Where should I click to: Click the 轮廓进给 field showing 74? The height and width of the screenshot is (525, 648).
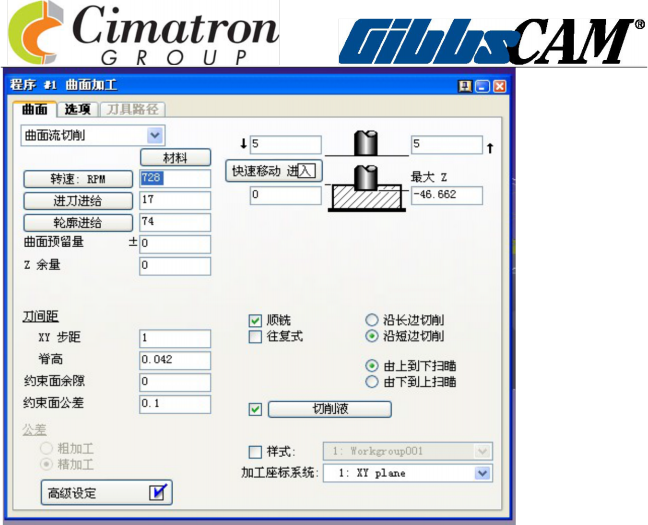tap(175, 222)
